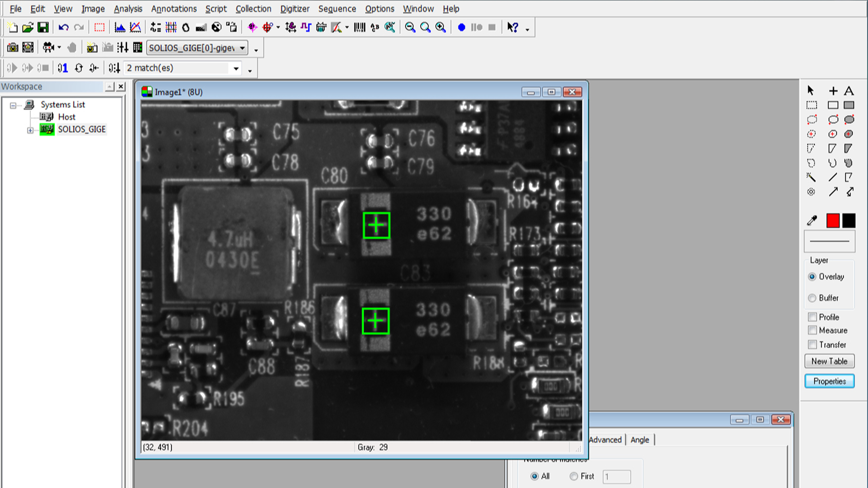868x488 pixels.
Task: Switch to the Angle tab
Action: click(x=639, y=440)
